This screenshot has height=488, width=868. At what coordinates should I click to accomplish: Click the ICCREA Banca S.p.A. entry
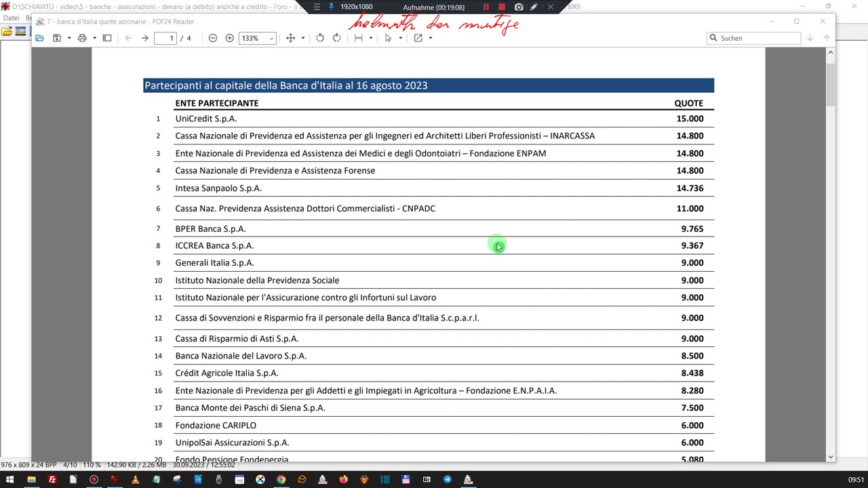214,246
